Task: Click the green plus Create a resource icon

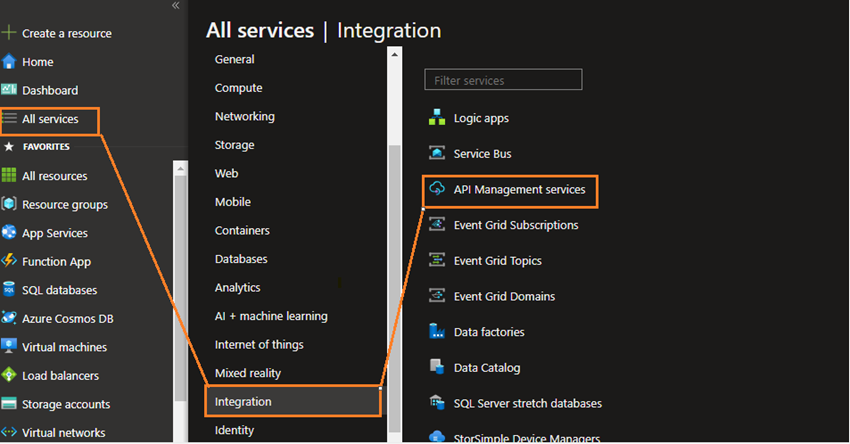Action: [9, 33]
